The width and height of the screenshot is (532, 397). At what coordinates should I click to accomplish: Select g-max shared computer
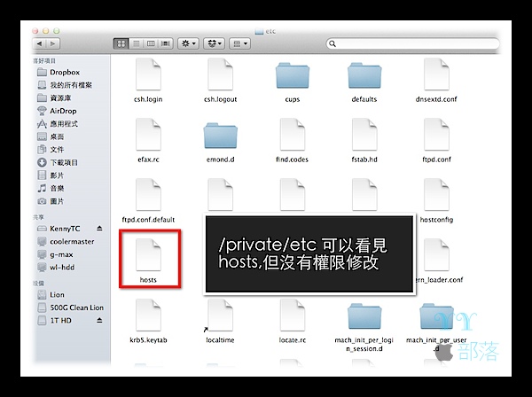click(x=55, y=254)
